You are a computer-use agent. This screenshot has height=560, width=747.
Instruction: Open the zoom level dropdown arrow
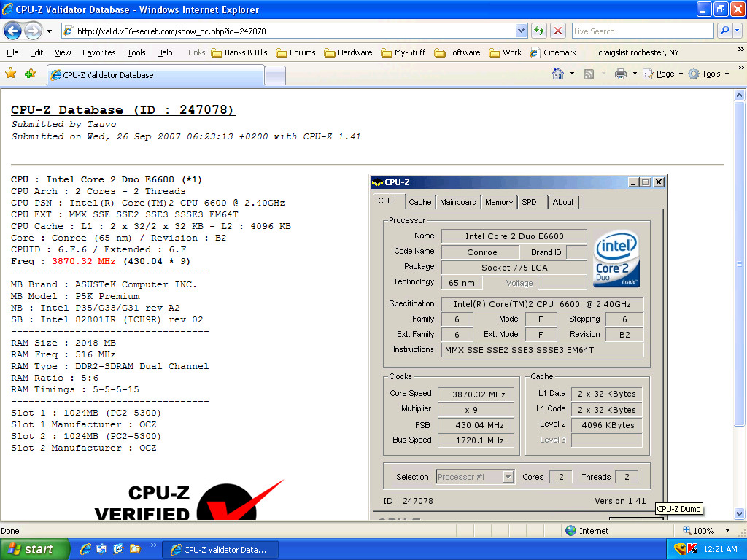click(727, 531)
